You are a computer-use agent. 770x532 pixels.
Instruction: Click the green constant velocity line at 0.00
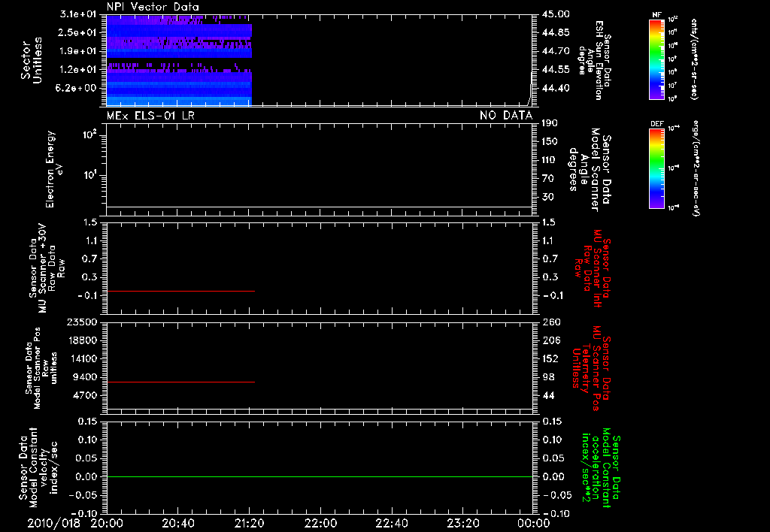pos(319,476)
